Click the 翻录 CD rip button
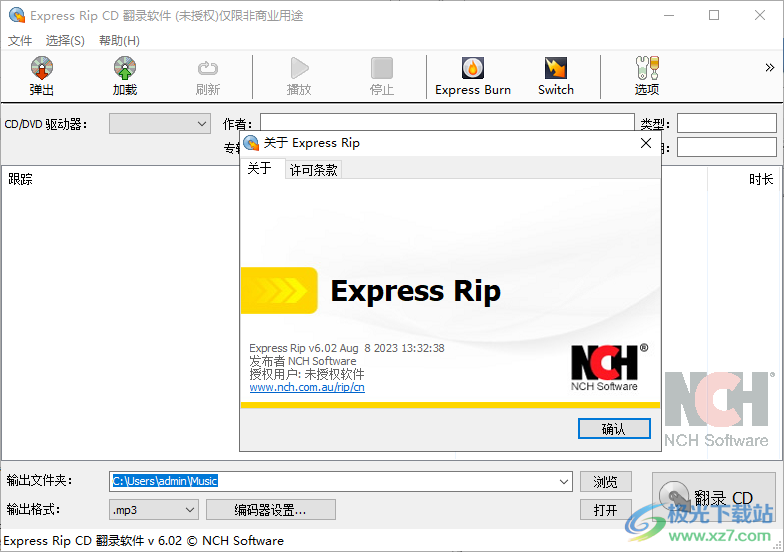 pos(714,498)
